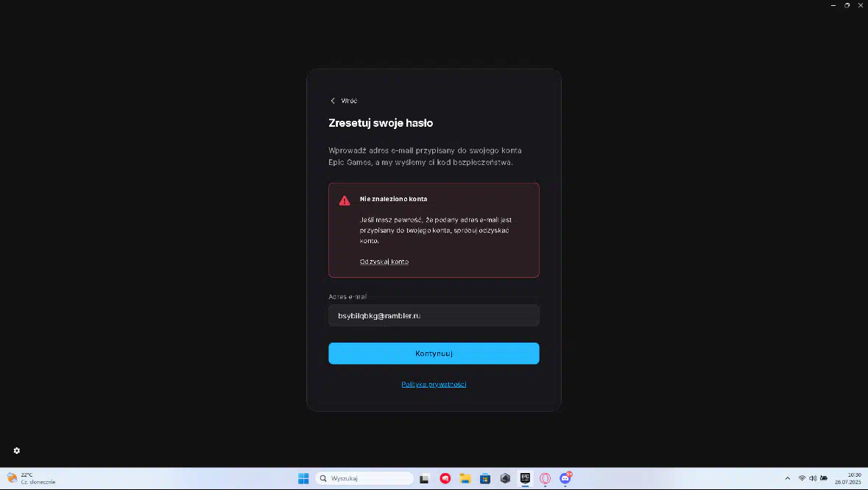The width and height of the screenshot is (868, 490).
Task: Click the volume speaker tray icon
Action: tap(813, 478)
